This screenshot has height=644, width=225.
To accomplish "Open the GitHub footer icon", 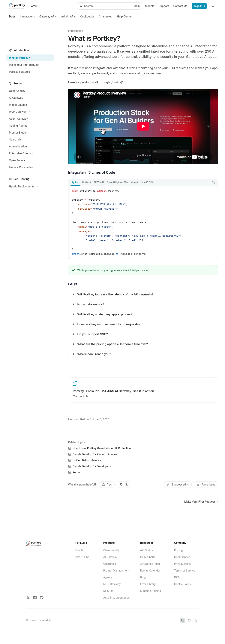I will tap(42, 597).
